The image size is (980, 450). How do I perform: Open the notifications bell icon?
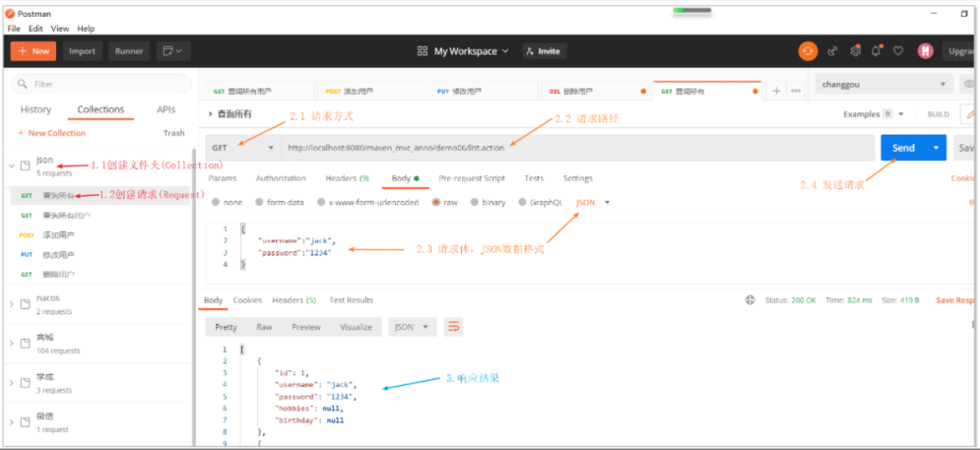coord(877,51)
